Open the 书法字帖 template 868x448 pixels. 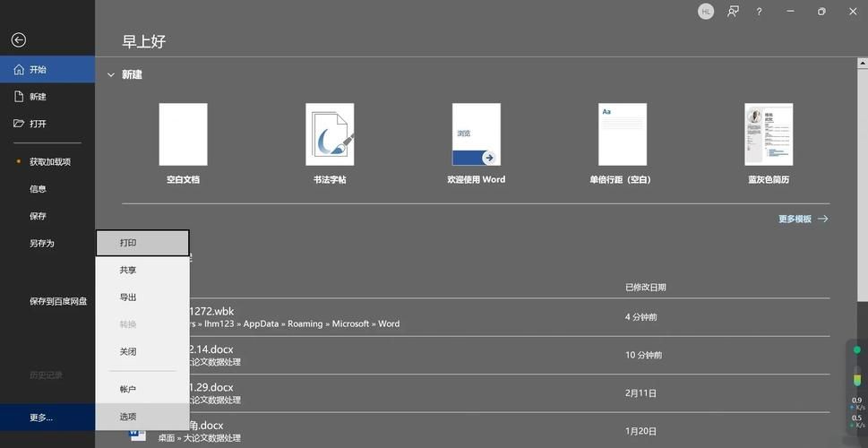(330, 143)
